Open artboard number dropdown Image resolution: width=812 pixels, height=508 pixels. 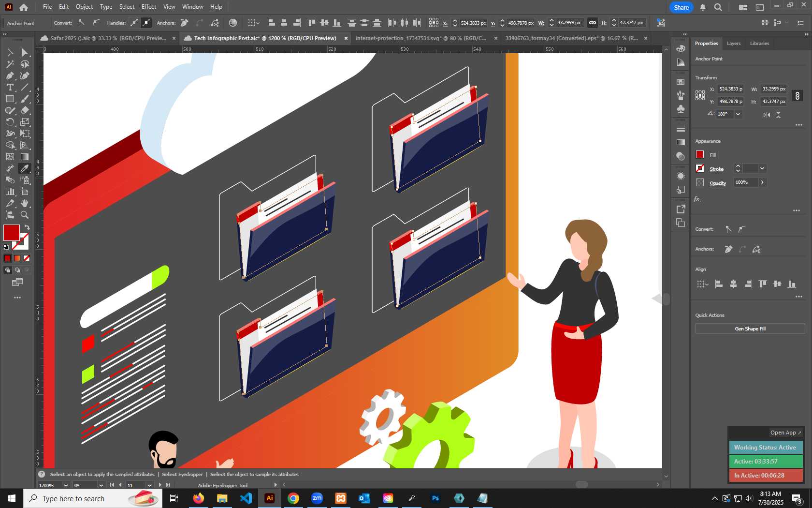[149, 485]
